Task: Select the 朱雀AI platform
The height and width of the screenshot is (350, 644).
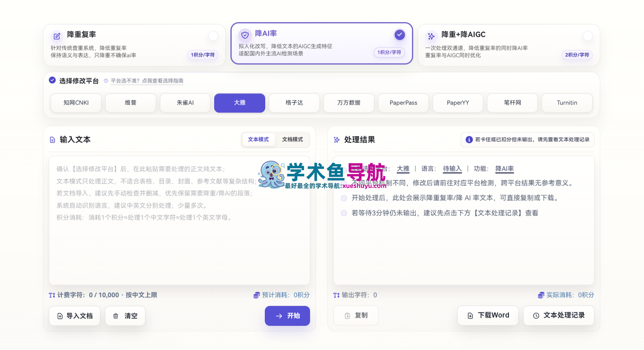Action: (x=185, y=103)
